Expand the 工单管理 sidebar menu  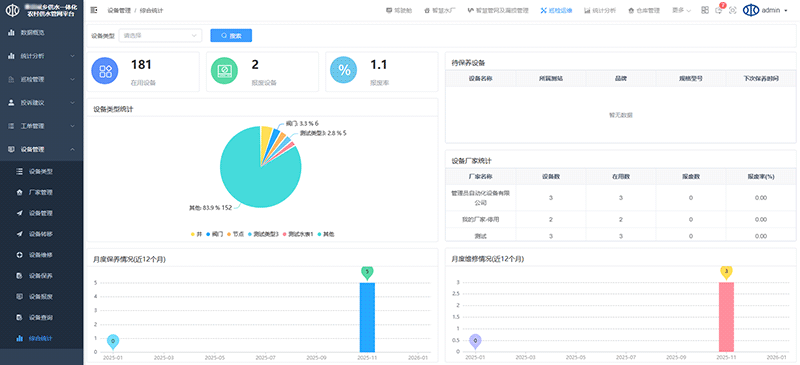(41, 126)
